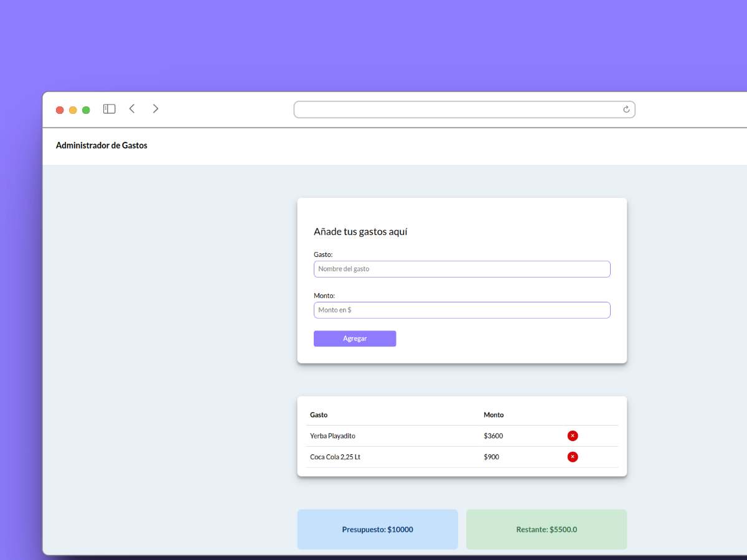Reload the page using refresh icon

click(x=626, y=110)
